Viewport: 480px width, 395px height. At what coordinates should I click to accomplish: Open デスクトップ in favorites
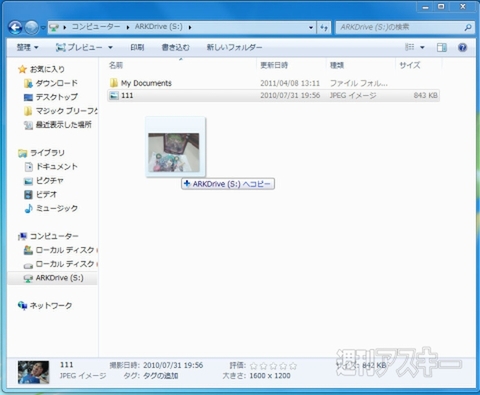click(57, 97)
